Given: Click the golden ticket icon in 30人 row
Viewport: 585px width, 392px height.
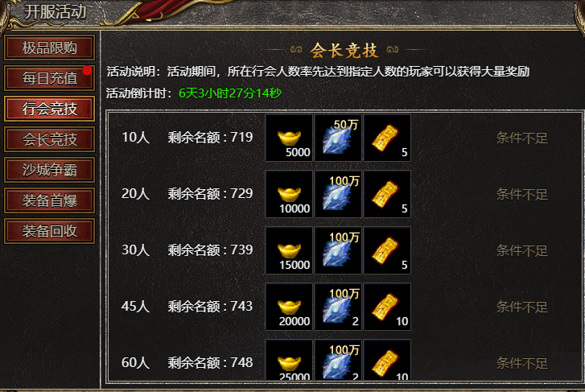Looking at the screenshot, I should pyautogui.click(x=387, y=250).
